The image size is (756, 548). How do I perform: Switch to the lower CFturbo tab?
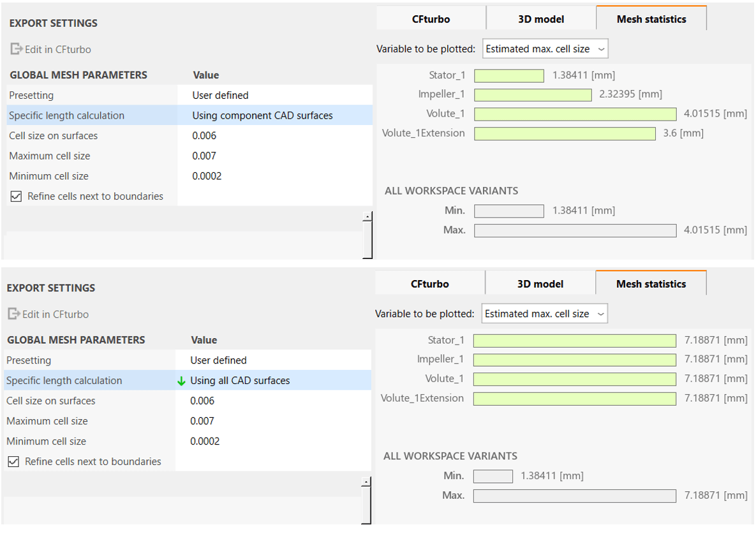pyautogui.click(x=430, y=284)
